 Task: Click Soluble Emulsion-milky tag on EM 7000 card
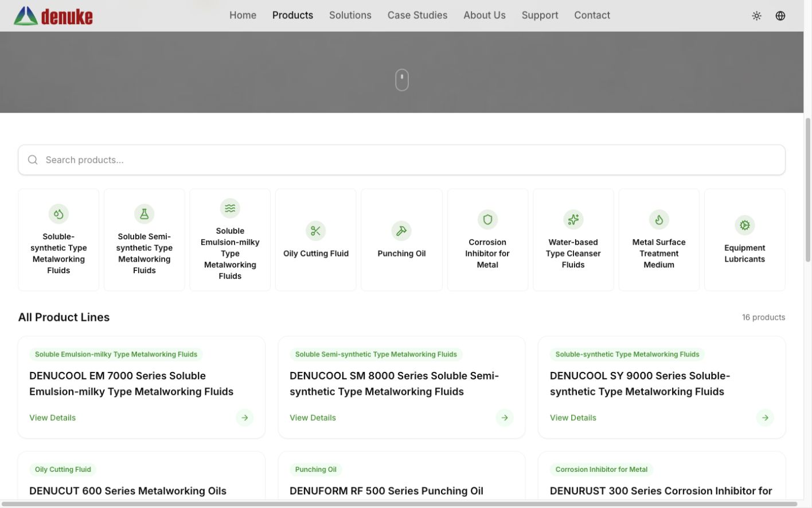click(116, 355)
